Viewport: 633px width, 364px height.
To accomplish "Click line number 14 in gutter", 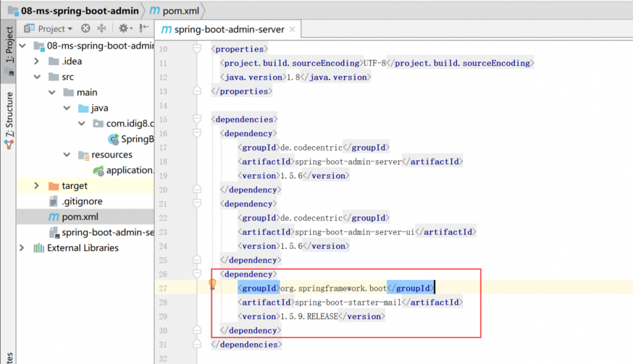I will point(163,106).
